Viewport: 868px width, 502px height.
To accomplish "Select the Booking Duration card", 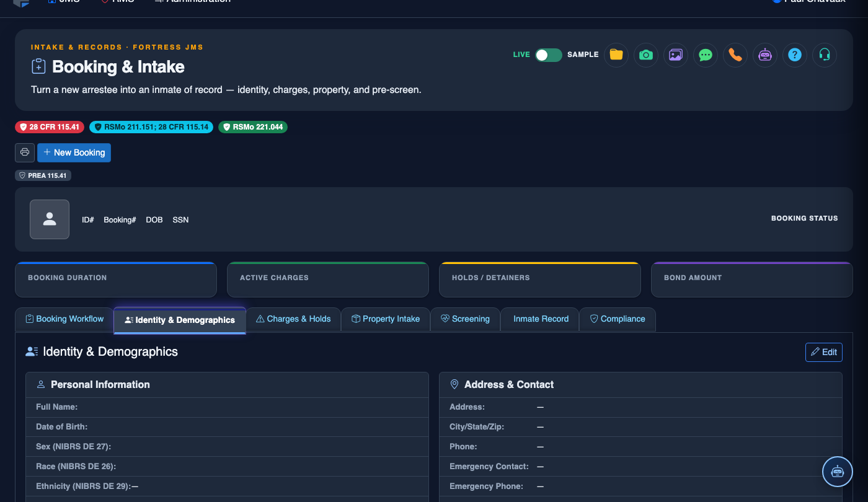I will [116, 280].
